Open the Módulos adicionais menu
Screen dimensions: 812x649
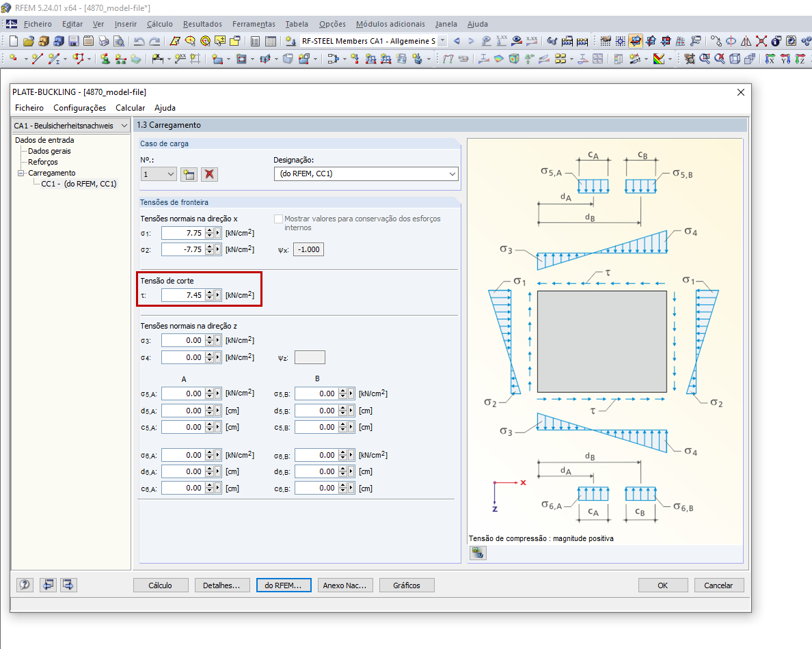pyautogui.click(x=390, y=24)
